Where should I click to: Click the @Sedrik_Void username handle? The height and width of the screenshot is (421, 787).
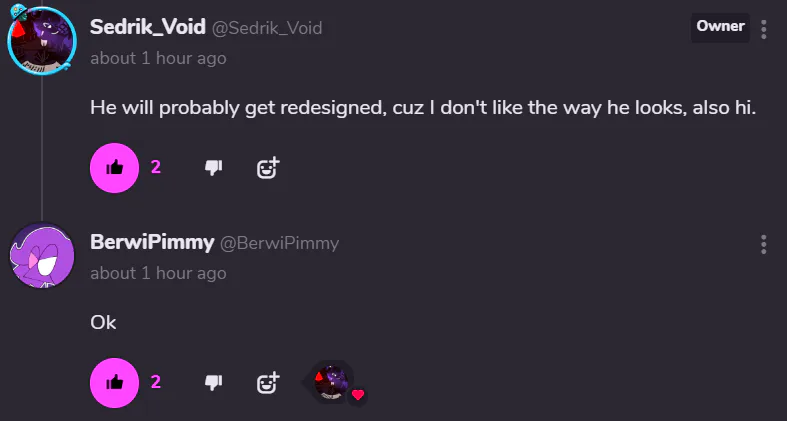point(267,28)
